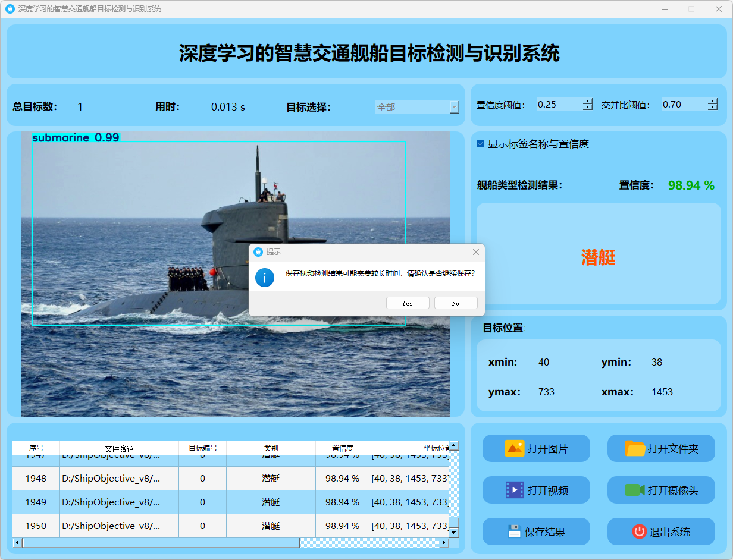Toggle the show label name and confidence checkbox
733x560 pixels.
[481, 144]
